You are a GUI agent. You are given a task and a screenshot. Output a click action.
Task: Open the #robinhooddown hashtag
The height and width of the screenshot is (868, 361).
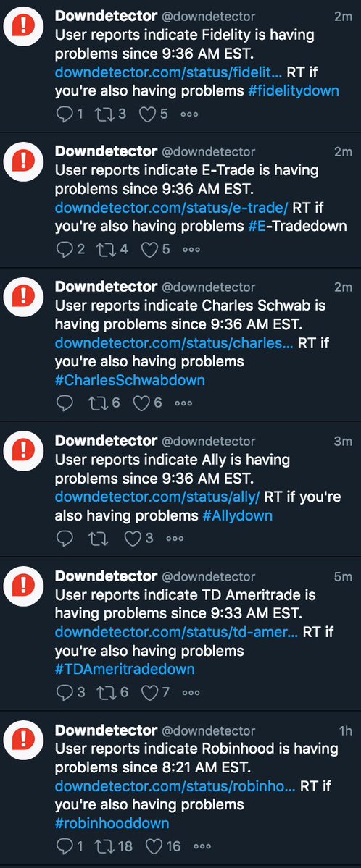[112, 822]
